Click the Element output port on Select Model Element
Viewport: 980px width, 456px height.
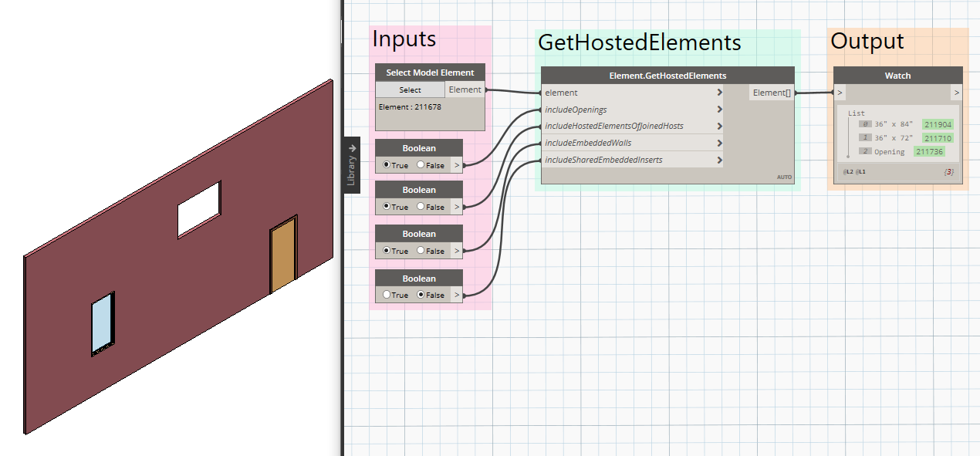(x=465, y=89)
